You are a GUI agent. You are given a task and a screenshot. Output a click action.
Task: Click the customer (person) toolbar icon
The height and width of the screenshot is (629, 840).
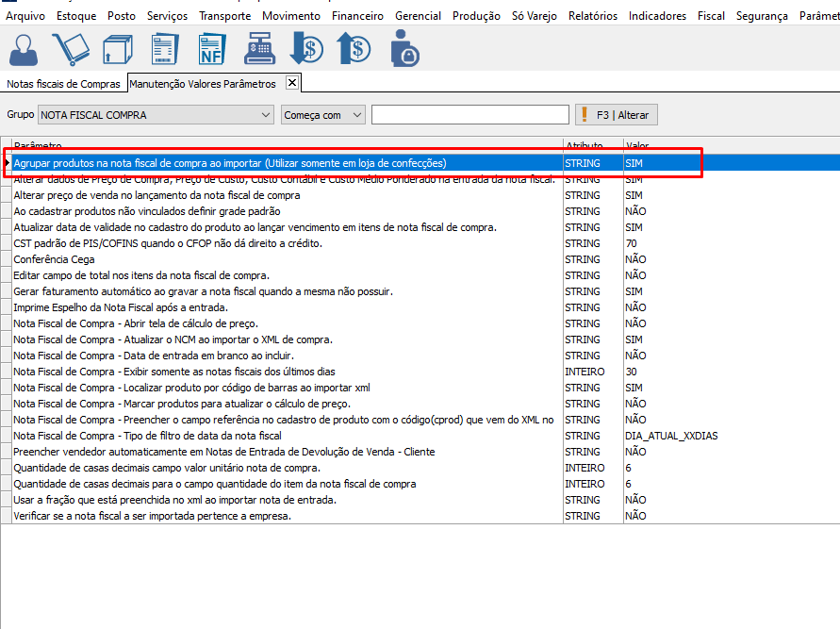pyautogui.click(x=25, y=49)
